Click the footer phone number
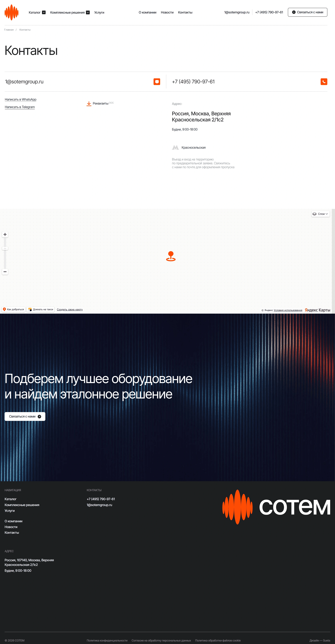 (x=101, y=499)
